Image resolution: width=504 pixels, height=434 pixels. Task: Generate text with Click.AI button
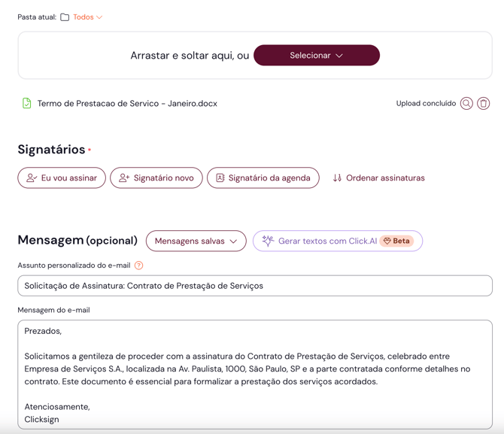[327, 241]
